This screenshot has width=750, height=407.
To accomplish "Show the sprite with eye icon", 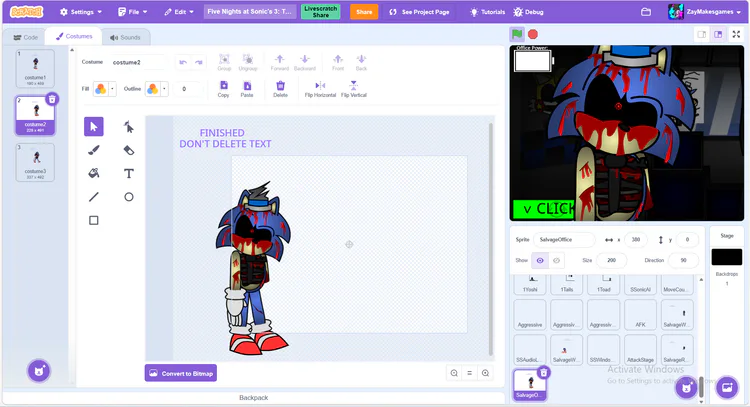I will (x=540, y=260).
